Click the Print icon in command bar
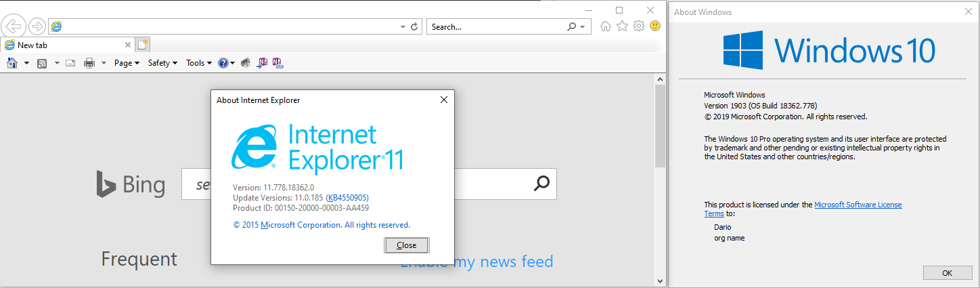This screenshot has height=288, width=980. click(89, 63)
